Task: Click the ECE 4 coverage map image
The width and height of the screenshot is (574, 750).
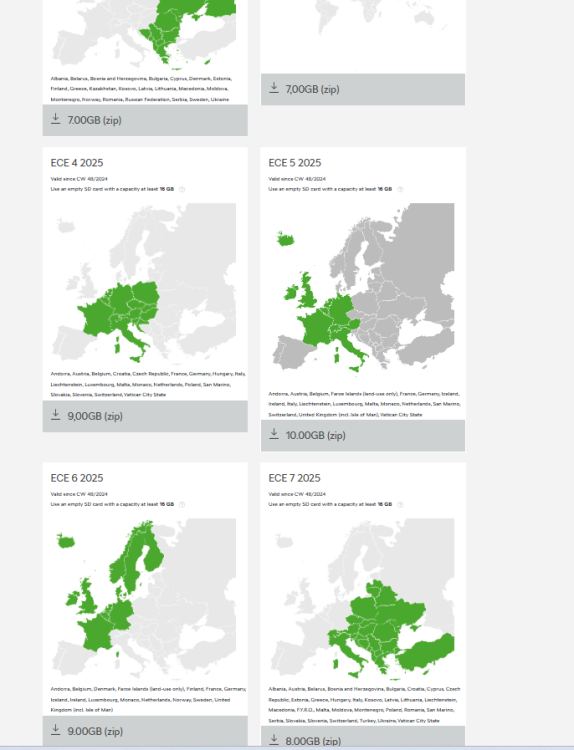Action: 144,284
